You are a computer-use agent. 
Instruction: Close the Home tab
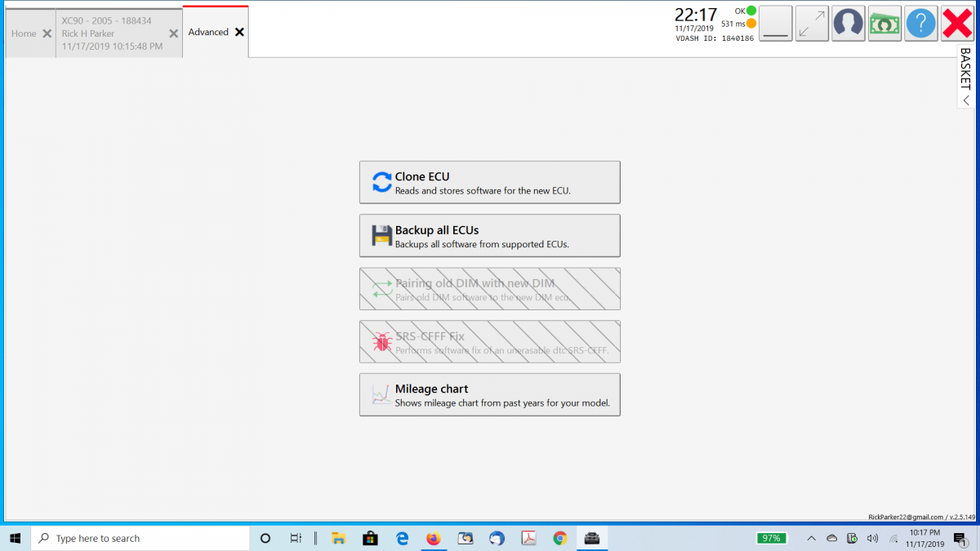click(x=47, y=33)
